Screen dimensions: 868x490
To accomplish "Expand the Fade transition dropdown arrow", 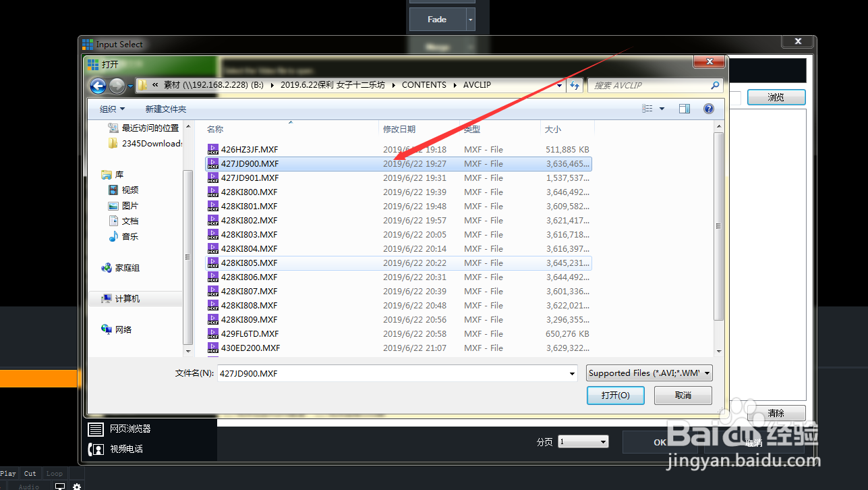I will pyautogui.click(x=470, y=20).
